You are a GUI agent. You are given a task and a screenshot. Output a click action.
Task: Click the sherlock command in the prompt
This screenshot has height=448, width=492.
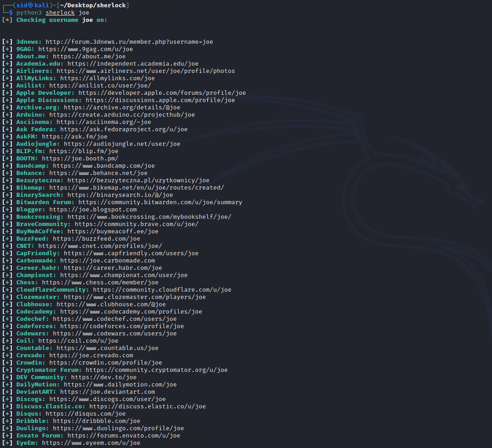tap(60, 12)
